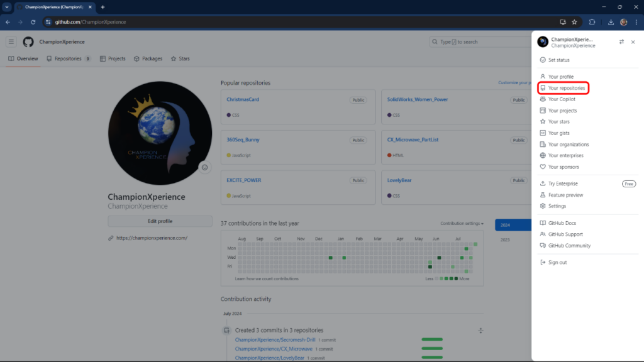Click the large ChampionXperience profile avatar
The image size is (644, 362).
click(160, 133)
